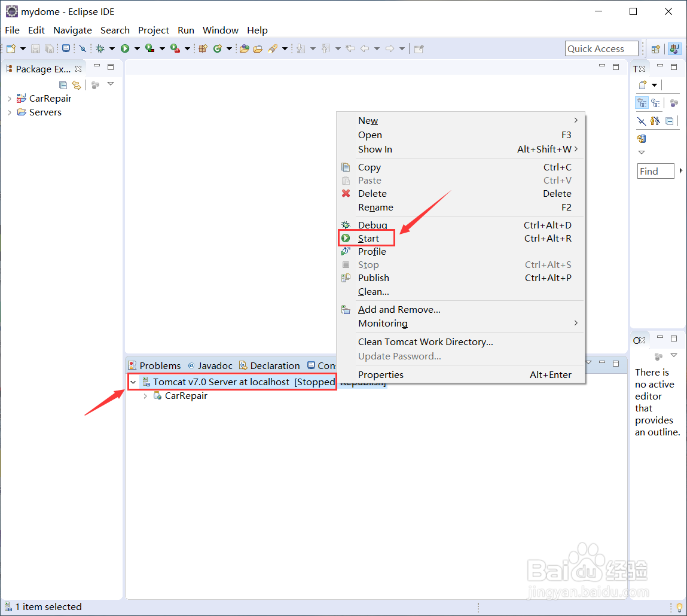Click the Focus on Workweek icon in Task List
Image resolution: width=687 pixels, height=616 pixels.
pos(674,103)
